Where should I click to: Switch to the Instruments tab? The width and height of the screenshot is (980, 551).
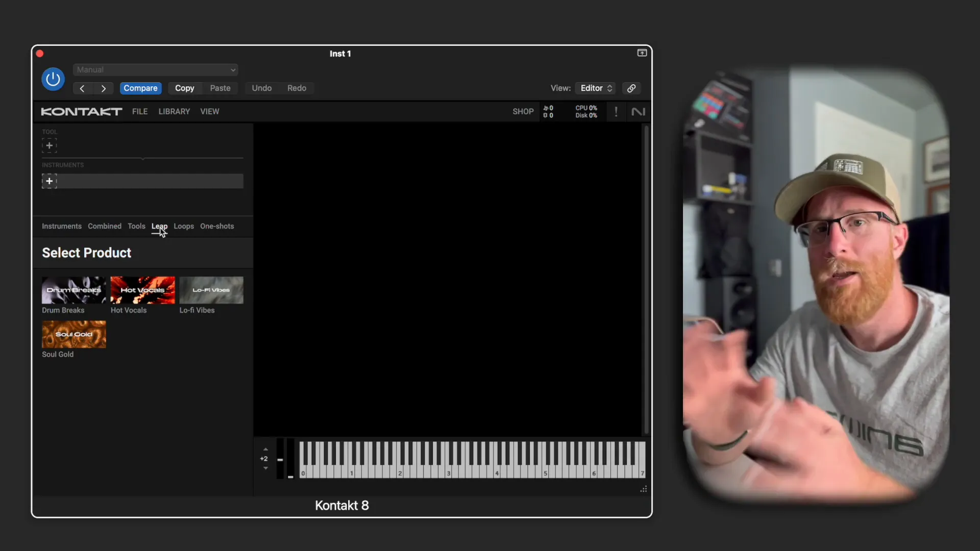click(62, 227)
